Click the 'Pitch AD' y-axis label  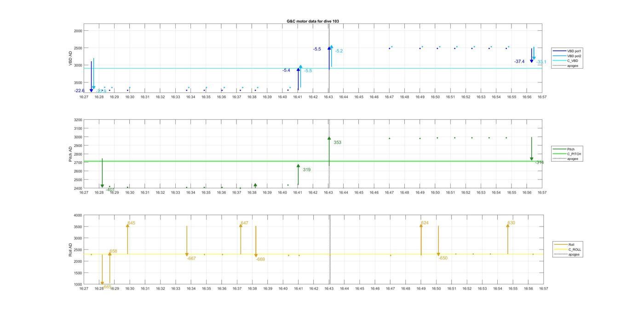tap(70, 154)
